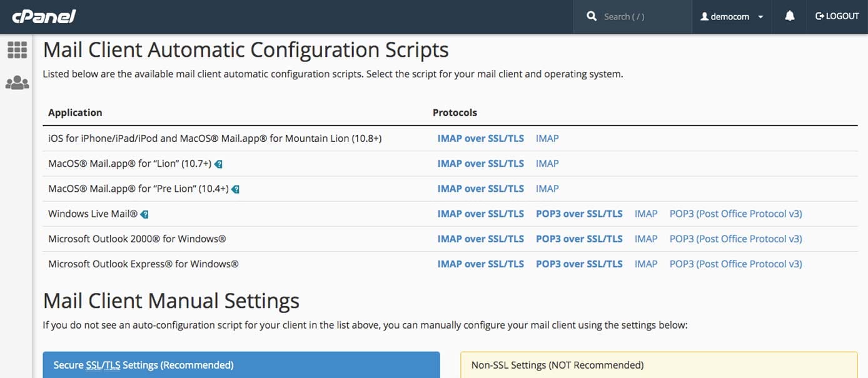The width and height of the screenshot is (868, 378).
Task: Select IMAP over SSL/TLS for Outlook 2000
Action: [x=481, y=239]
